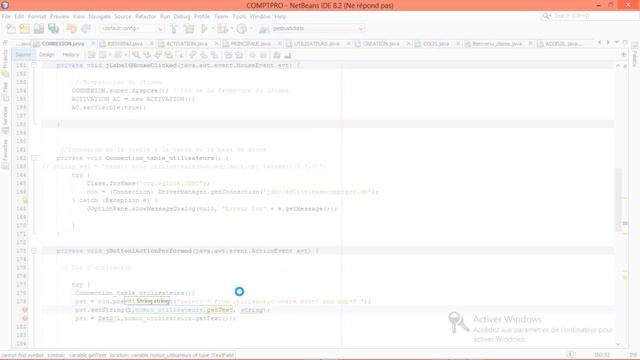The image size is (640, 360).
Task: Select the Source view button
Action: (x=23, y=55)
